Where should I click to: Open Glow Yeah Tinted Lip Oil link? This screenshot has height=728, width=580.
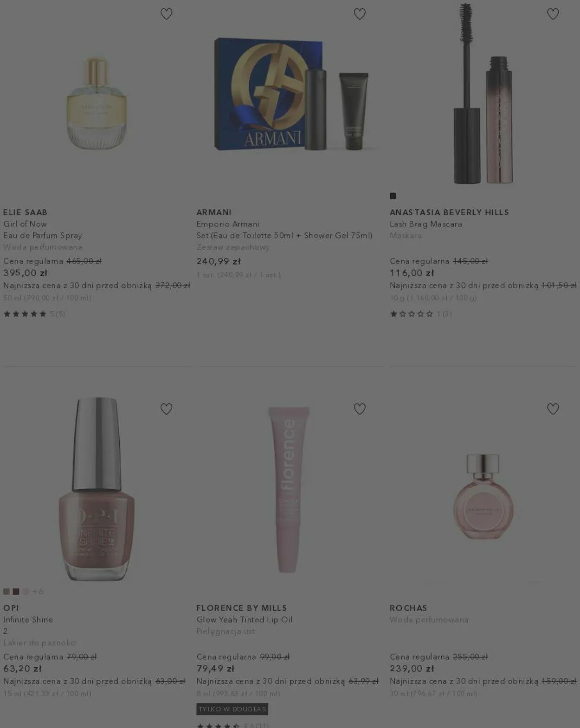(x=245, y=620)
